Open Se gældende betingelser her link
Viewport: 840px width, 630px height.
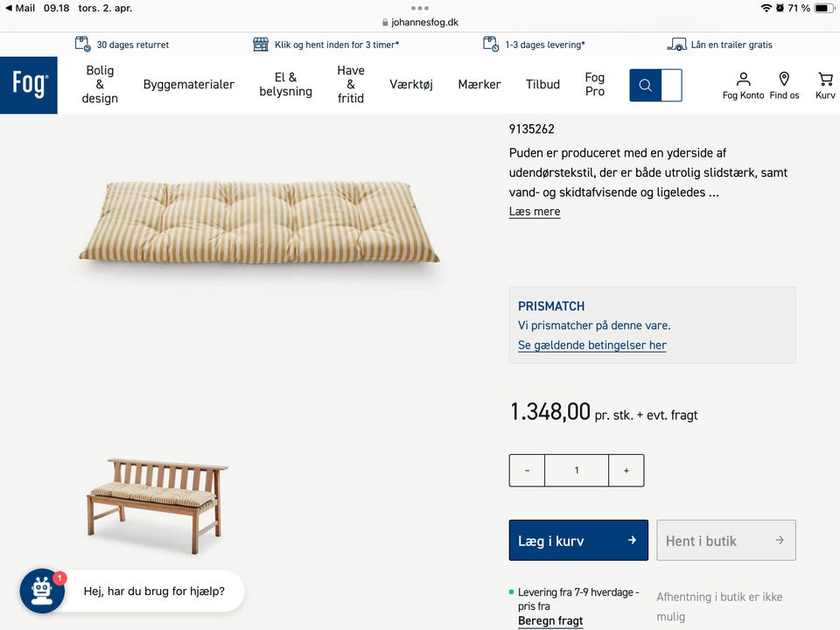592,346
